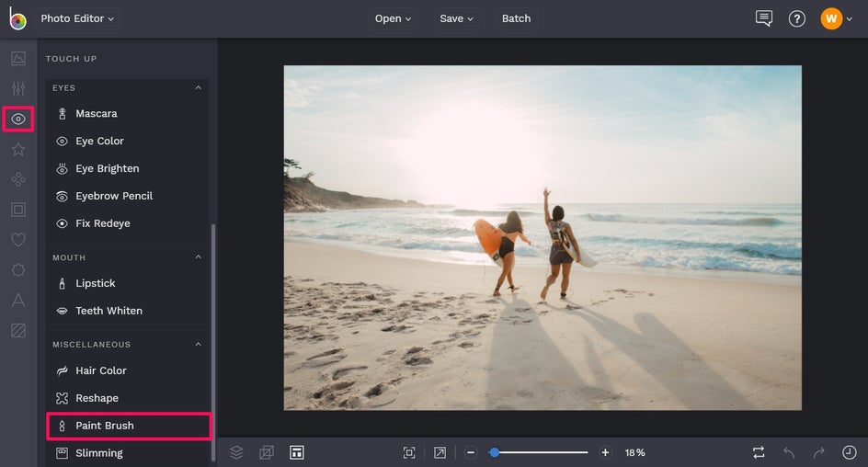Select the Edit sliders icon in sidebar

17,89
